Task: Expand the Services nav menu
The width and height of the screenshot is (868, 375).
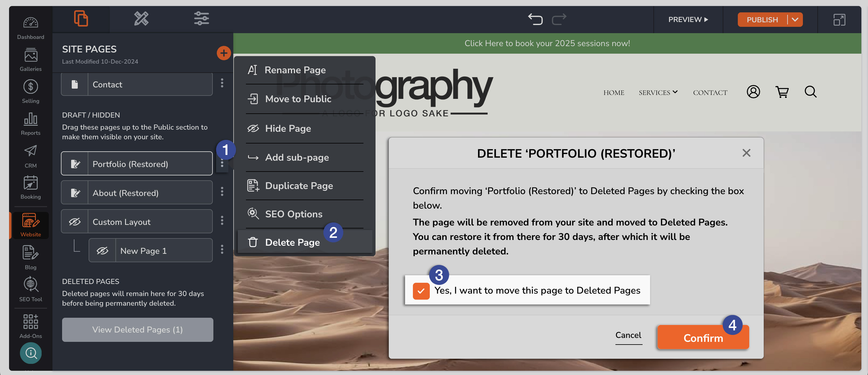Action: click(658, 92)
